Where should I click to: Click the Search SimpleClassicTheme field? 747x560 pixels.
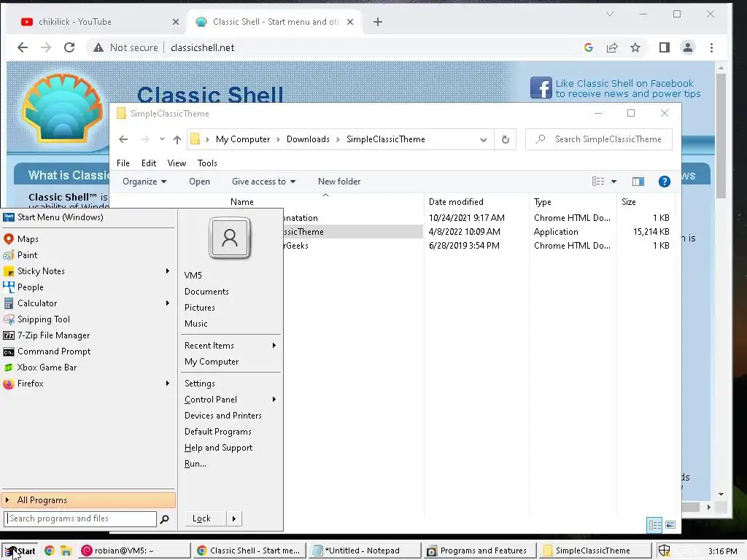(599, 139)
